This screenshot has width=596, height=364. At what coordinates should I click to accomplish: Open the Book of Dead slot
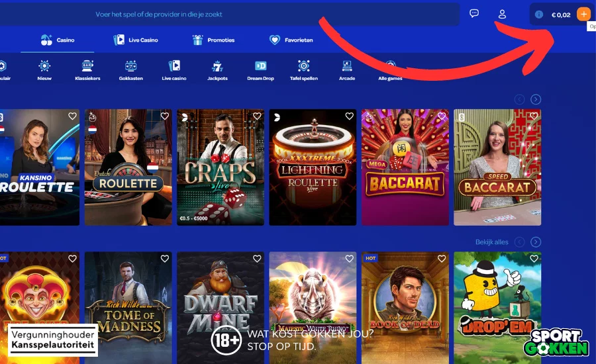tap(405, 308)
